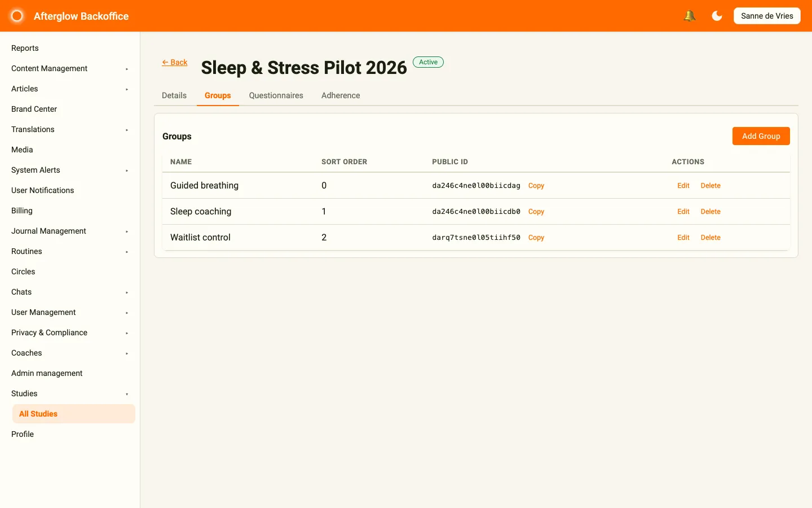
Task: Open the Sanne de Vries user menu
Action: pos(767,16)
